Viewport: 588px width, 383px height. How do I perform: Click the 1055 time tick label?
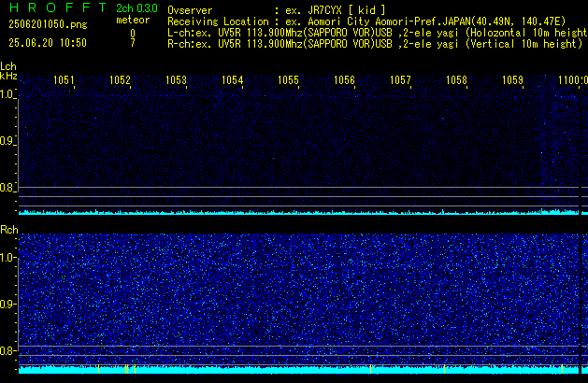(x=288, y=80)
